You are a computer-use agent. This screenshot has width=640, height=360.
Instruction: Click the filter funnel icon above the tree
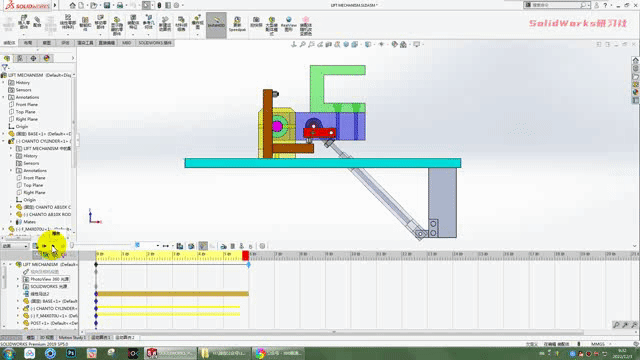point(4,67)
